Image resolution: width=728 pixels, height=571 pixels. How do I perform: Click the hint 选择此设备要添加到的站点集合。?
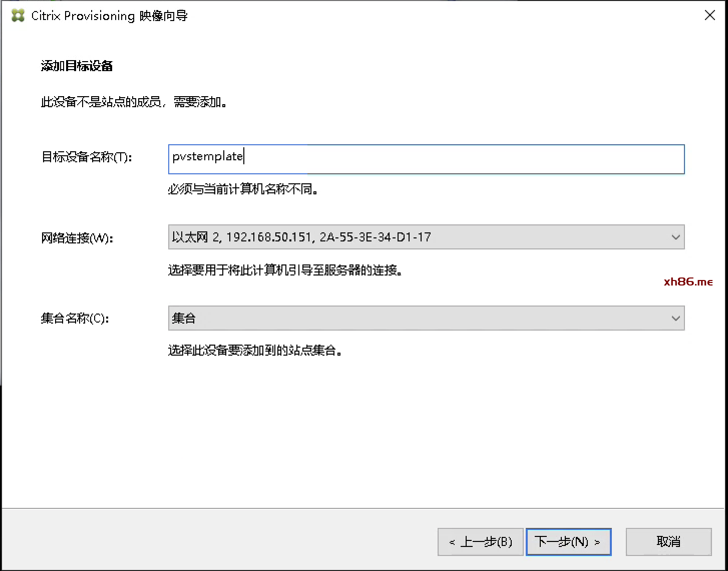point(255,351)
